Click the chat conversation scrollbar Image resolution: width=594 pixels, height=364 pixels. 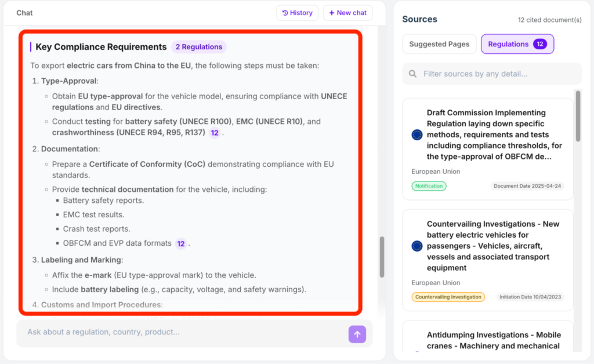(382, 257)
